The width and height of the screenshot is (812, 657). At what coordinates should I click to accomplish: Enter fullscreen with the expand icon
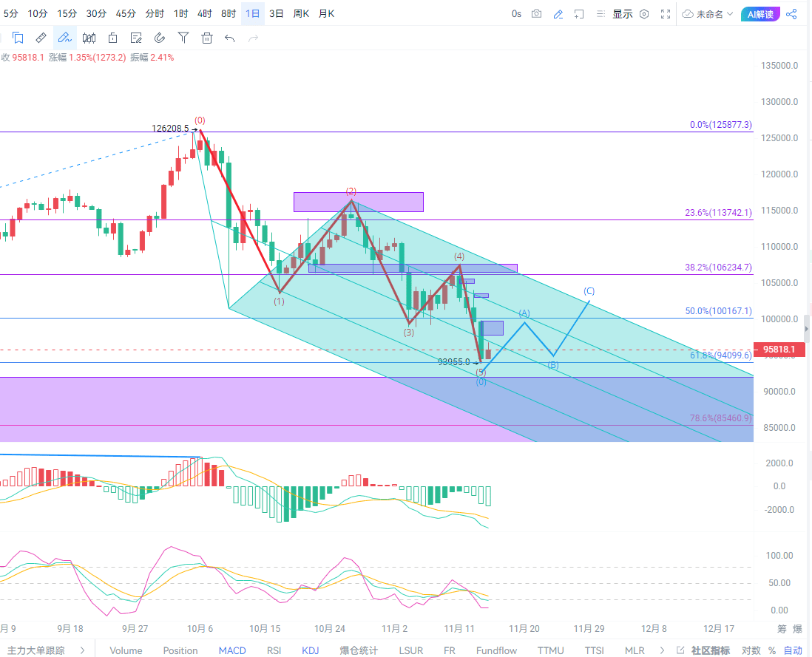tap(666, 14)
